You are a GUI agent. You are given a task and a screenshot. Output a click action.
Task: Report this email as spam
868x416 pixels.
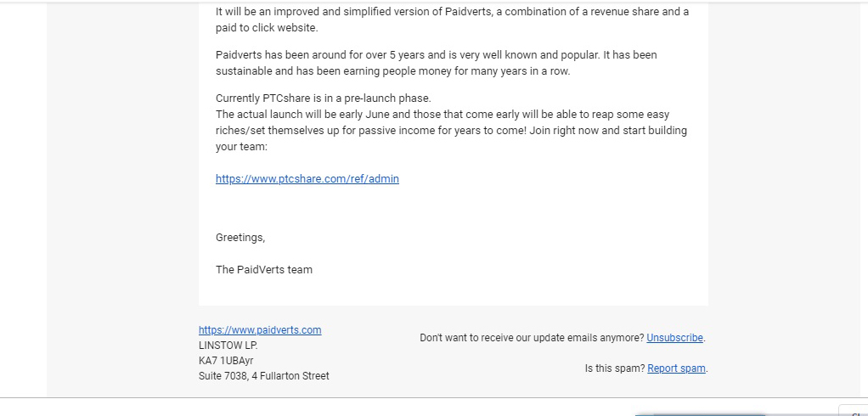pyautogui.click(x=676, y=368)
